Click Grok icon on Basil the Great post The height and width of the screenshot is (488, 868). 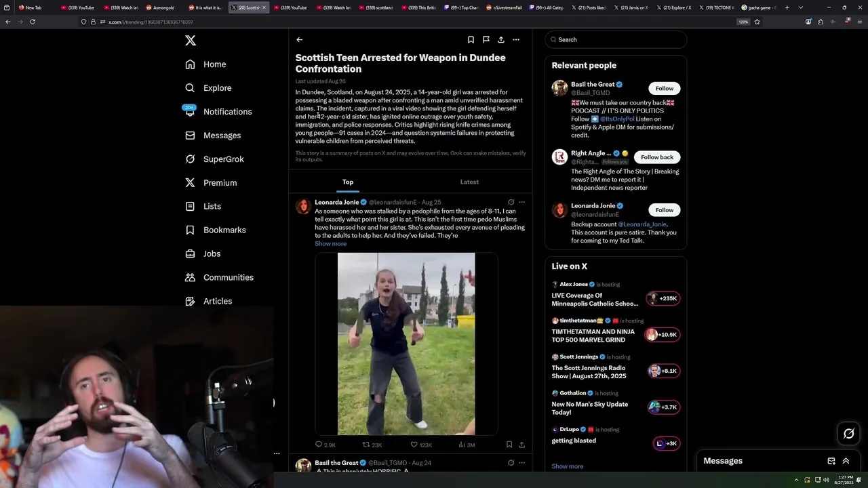tap(511, 463)
